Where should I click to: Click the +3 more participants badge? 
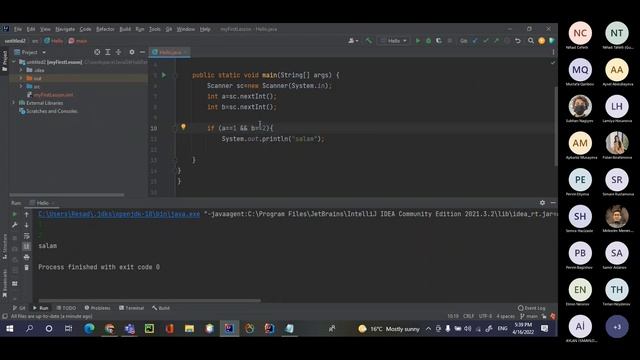tap(617, 327)
